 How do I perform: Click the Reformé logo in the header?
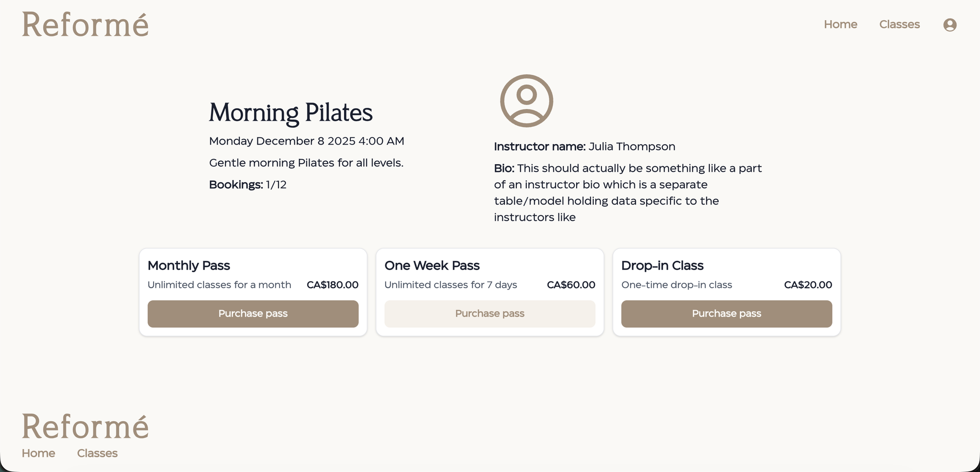point(85,25)
